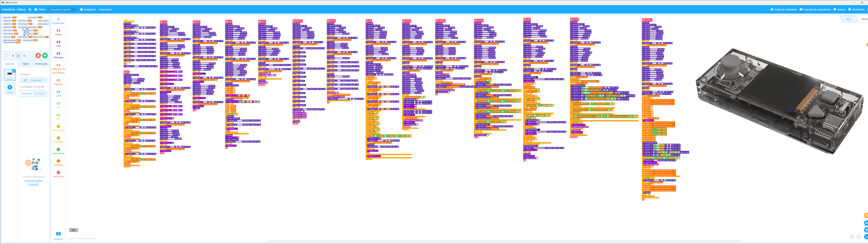Viewport: 868px width, 244px height.
Task: Switch to the Blocs tab
Action: [849, 19]
